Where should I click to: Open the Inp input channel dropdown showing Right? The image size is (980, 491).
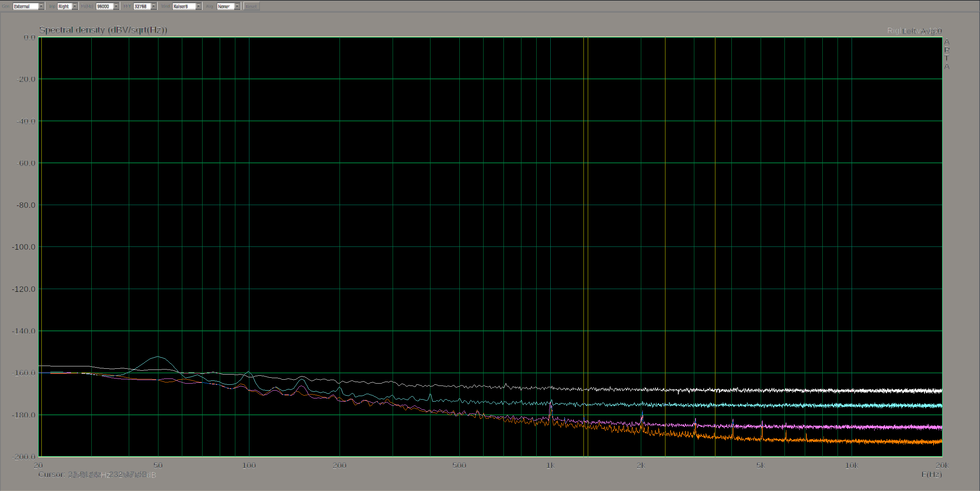tap(68, 6)
